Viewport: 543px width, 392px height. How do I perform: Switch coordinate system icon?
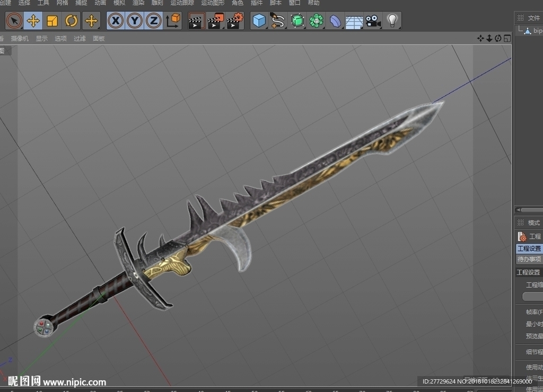pos(173,21)
